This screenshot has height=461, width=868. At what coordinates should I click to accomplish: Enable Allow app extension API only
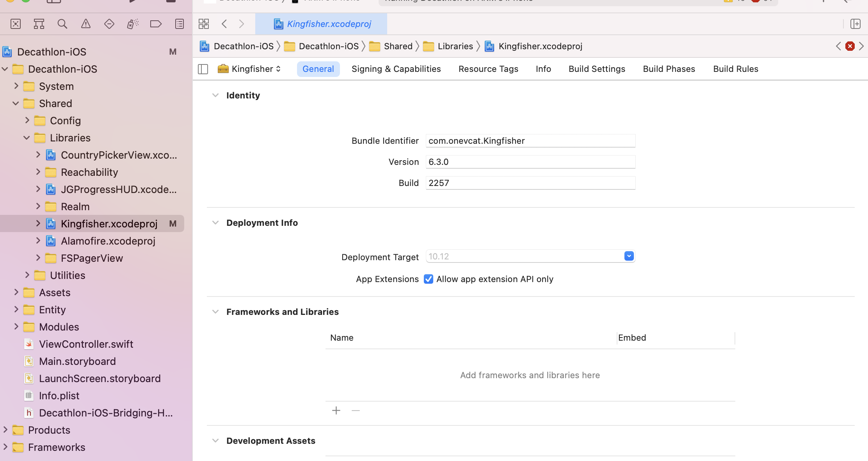pos(428,279)
